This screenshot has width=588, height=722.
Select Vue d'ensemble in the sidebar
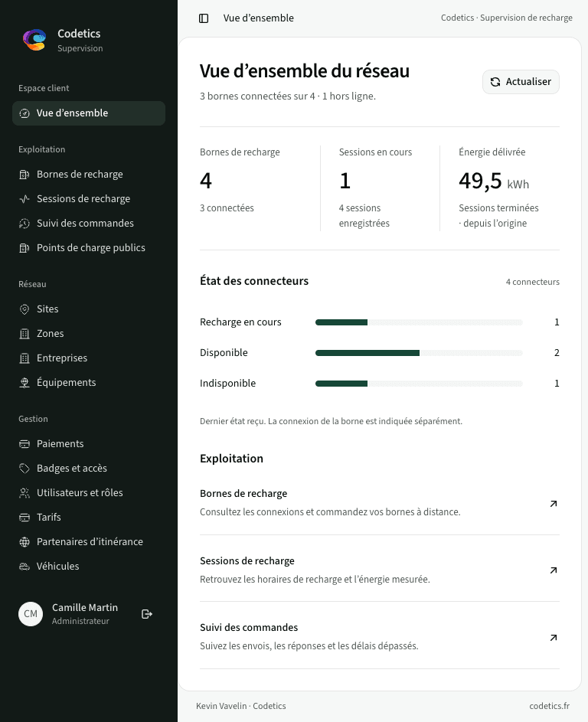pyautogui.click(x=89, y=113)
